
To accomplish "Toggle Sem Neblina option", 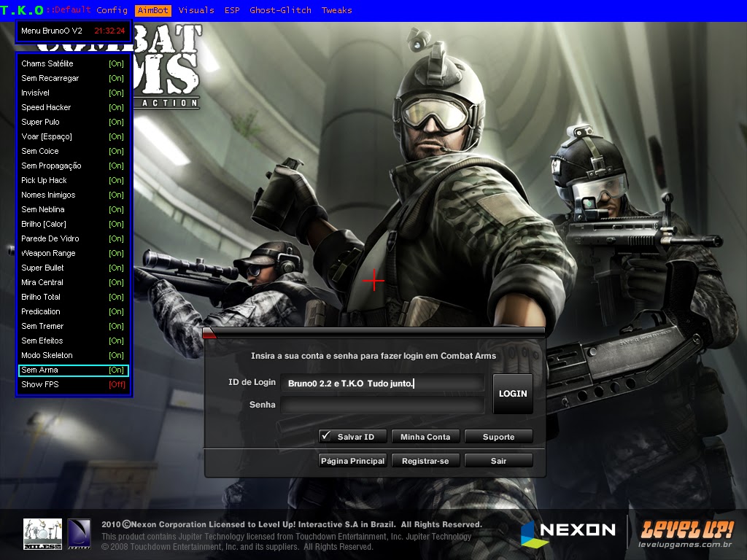I will tap(73, 209).
